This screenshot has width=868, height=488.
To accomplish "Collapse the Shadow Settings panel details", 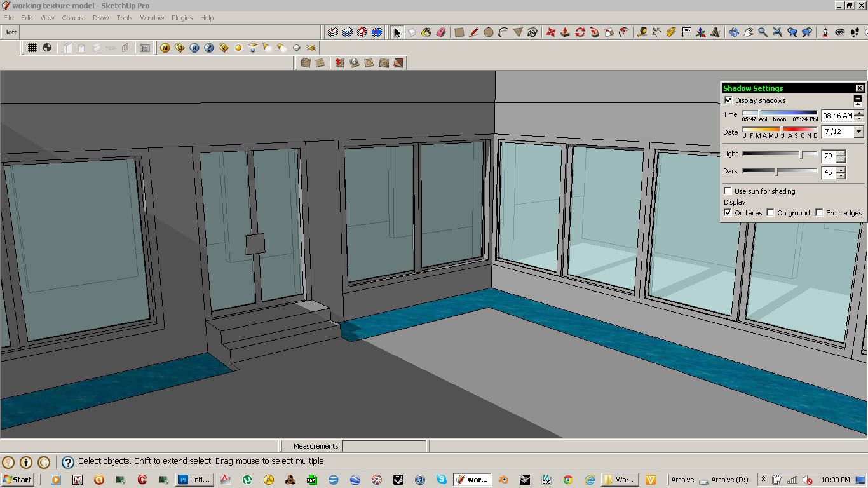I will [857, 99].
